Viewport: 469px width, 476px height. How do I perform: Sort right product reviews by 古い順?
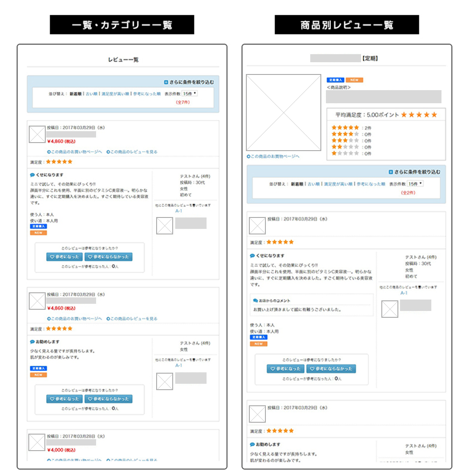(x=314, y=184)
